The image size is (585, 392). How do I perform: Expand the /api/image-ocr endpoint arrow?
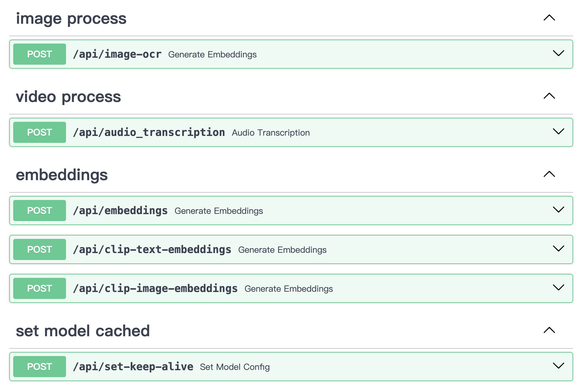tap(558, 53)
